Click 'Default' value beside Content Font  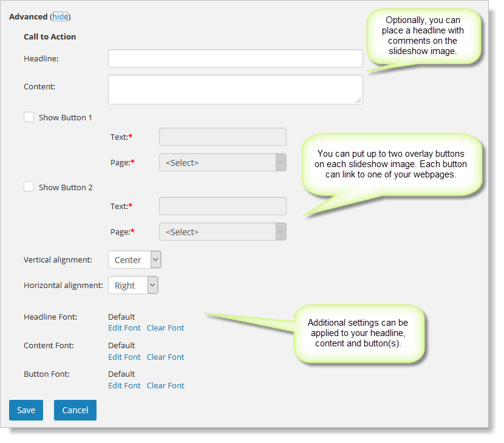tap(121, 346)
